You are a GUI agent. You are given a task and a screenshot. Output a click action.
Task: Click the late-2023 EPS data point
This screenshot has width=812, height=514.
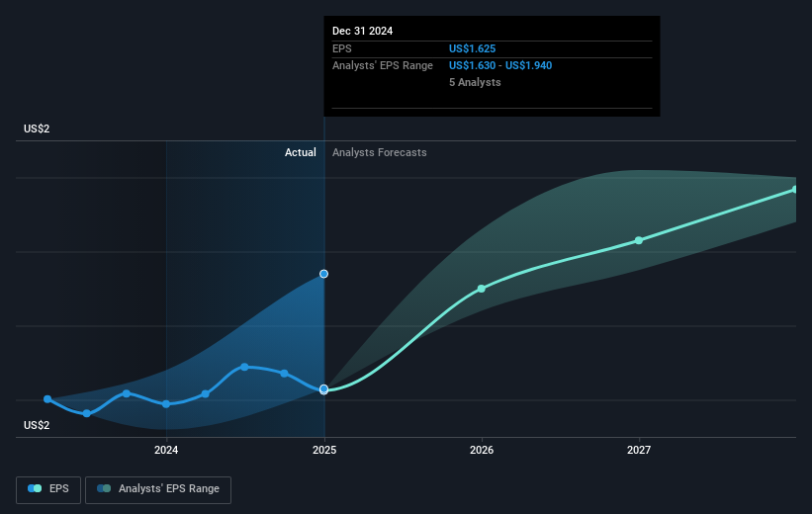tap(127, 393)
